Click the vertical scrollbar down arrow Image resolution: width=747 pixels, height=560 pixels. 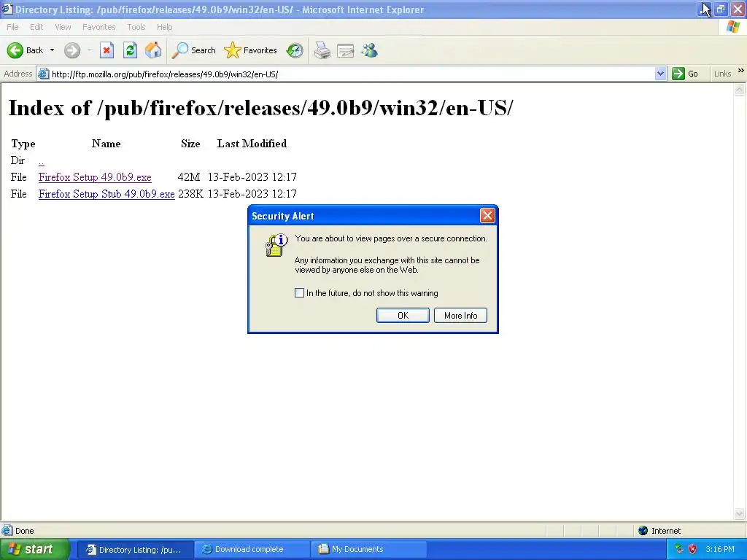tap(740, 514)
